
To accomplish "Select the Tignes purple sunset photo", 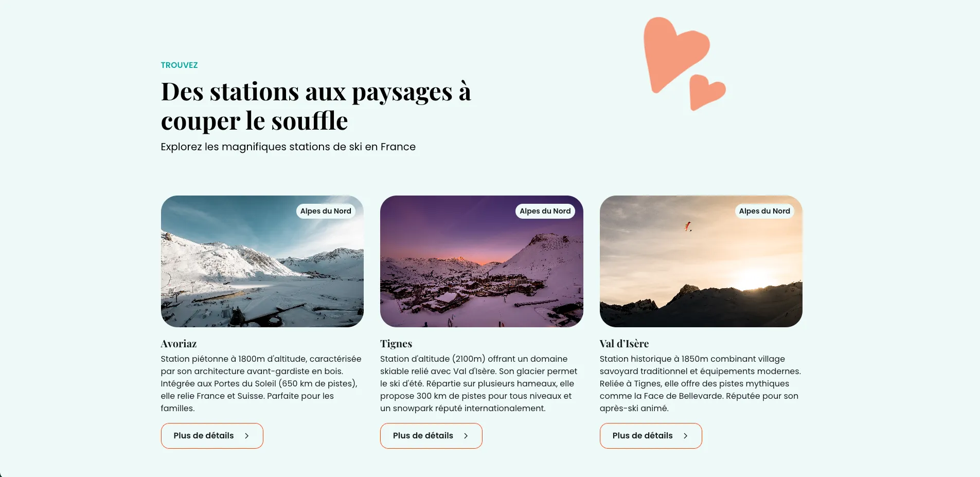I will (x=482, y=261).
